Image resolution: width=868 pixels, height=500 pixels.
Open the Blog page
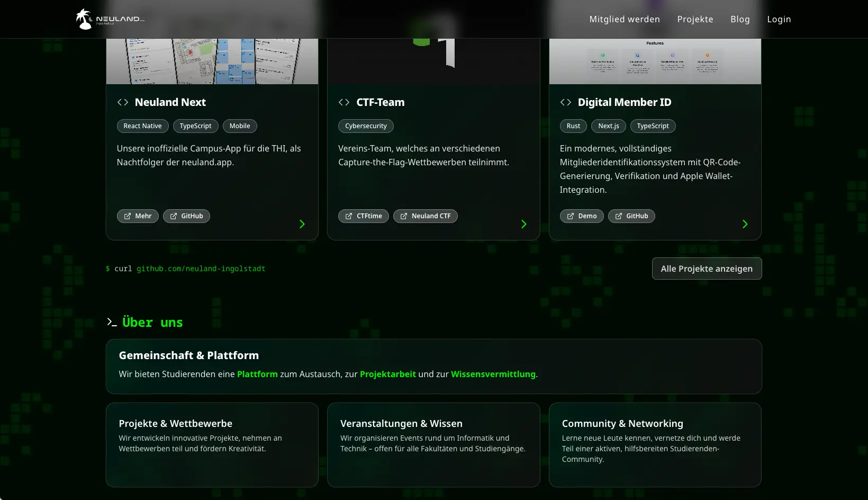740,19
